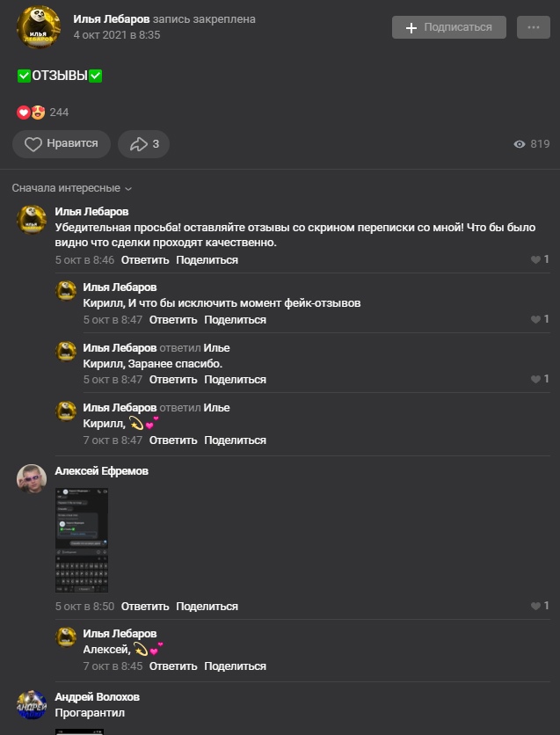The height and width of the screenshot is (735, 560).
Task: Click the avatar beside the 'Убедительная просьба' comment
Action: click(x=32, y=220)
